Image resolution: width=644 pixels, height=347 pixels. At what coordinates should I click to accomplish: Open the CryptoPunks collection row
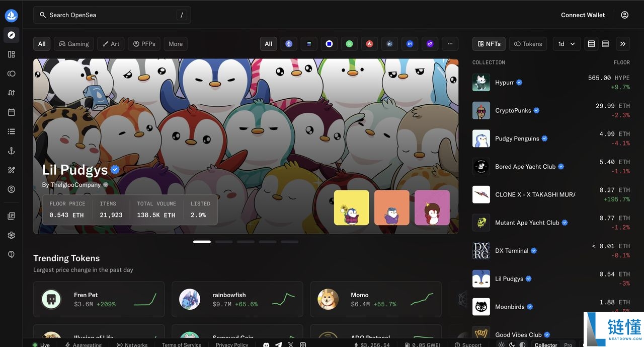[x=551, y=111]
